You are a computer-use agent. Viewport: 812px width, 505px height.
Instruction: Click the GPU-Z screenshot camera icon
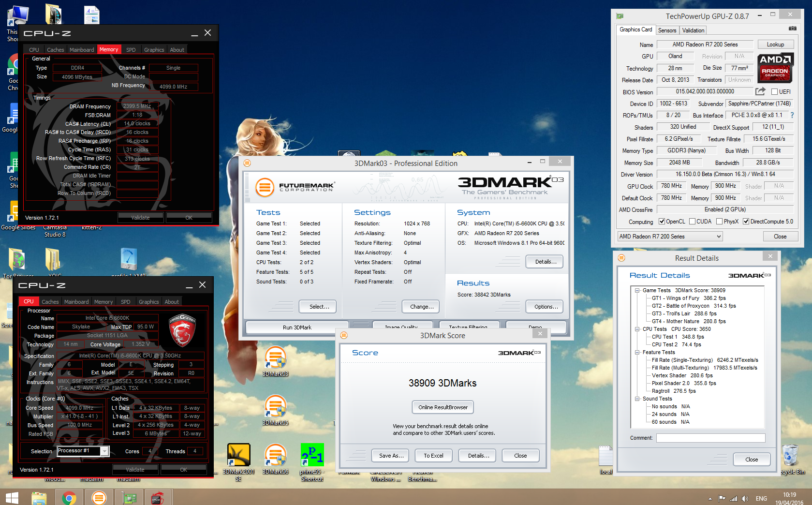[x=792, y=29]
